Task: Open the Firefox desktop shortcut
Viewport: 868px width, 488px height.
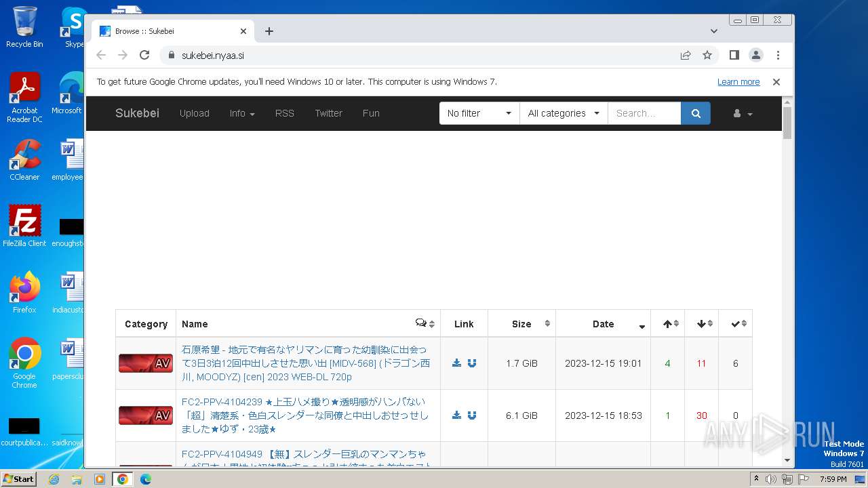Action: coord(24,293)
